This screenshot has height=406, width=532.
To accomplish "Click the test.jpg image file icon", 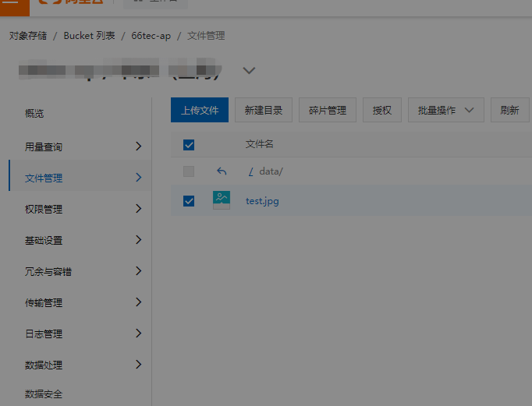I will click(222, 200).
